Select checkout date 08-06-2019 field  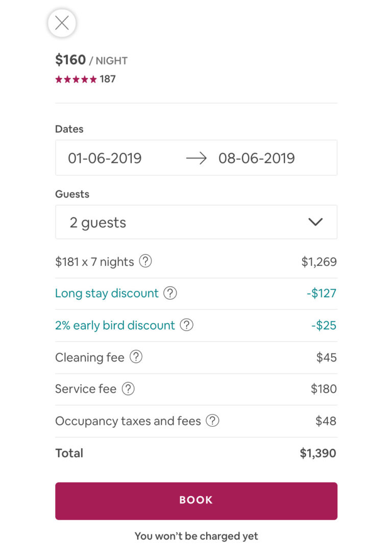[x=257, y=158]
